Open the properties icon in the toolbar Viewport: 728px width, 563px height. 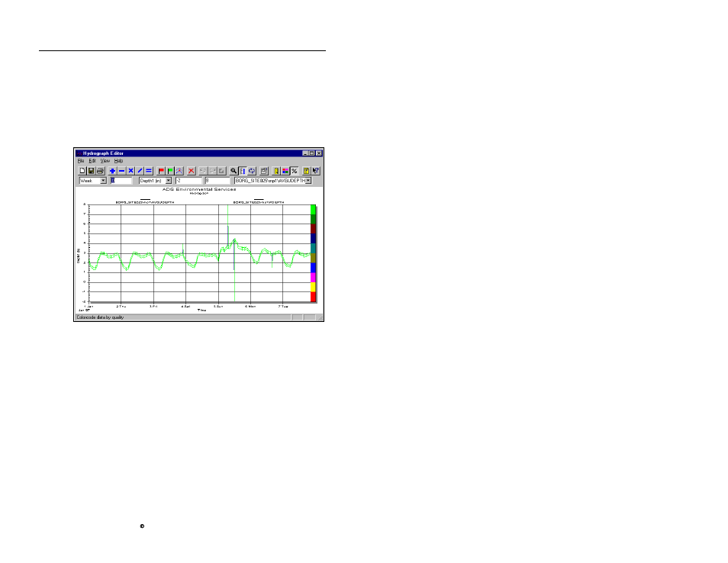coord(264,171)
